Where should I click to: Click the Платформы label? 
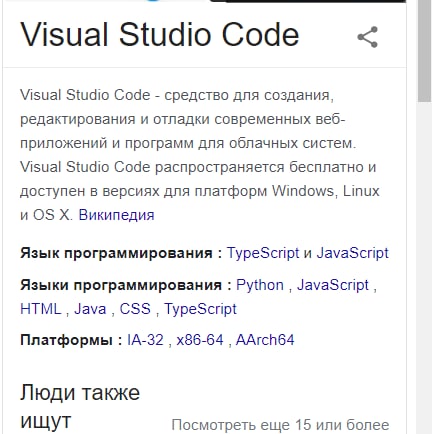[71, 340]
